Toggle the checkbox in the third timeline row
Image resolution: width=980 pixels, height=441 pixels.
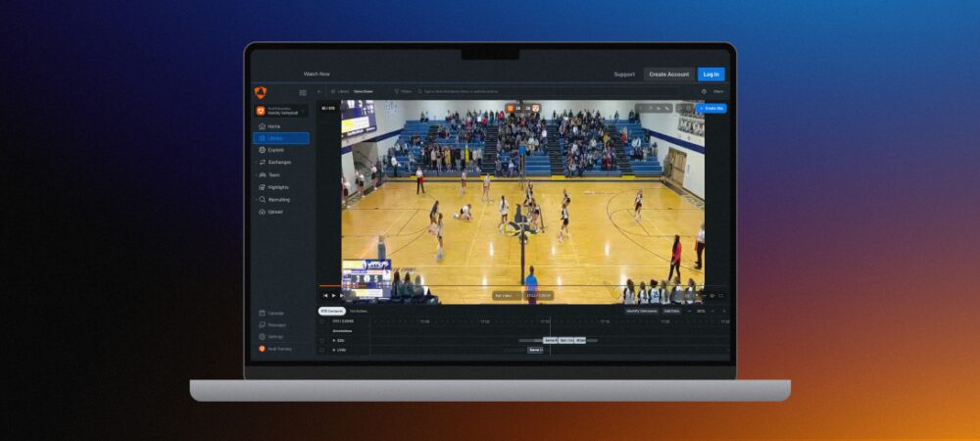(321, 340)
